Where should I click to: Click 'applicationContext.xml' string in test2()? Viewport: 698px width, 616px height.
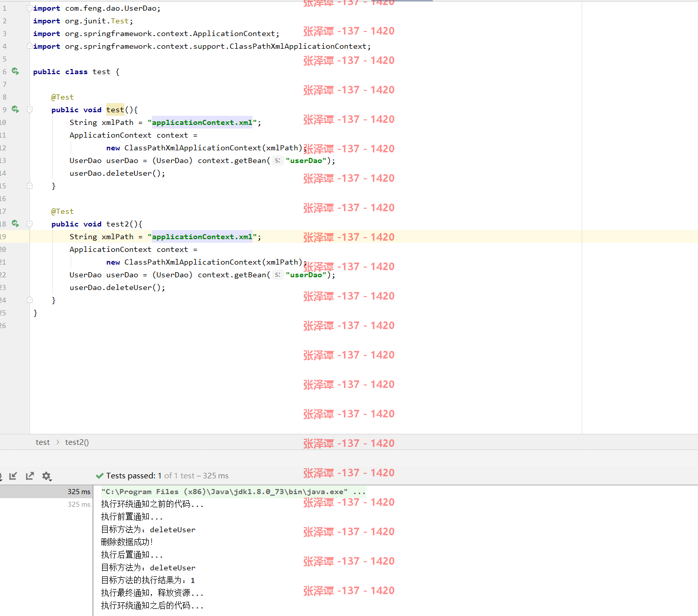[202, 237]
